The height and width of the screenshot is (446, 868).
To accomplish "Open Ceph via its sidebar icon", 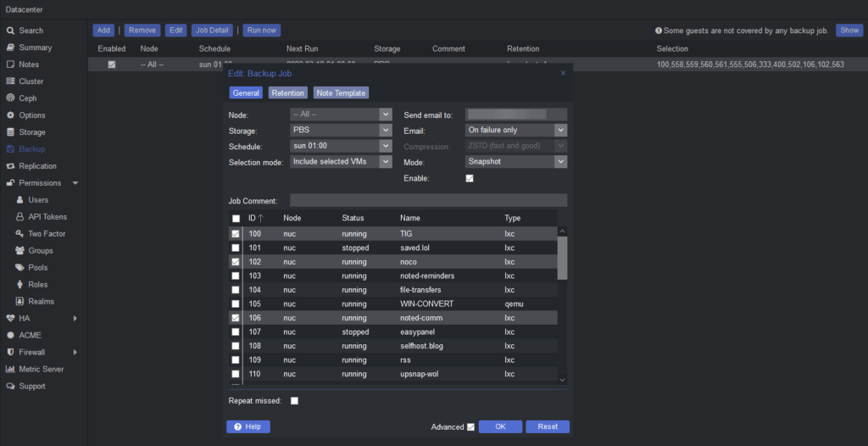I will [x=10, y=98].
